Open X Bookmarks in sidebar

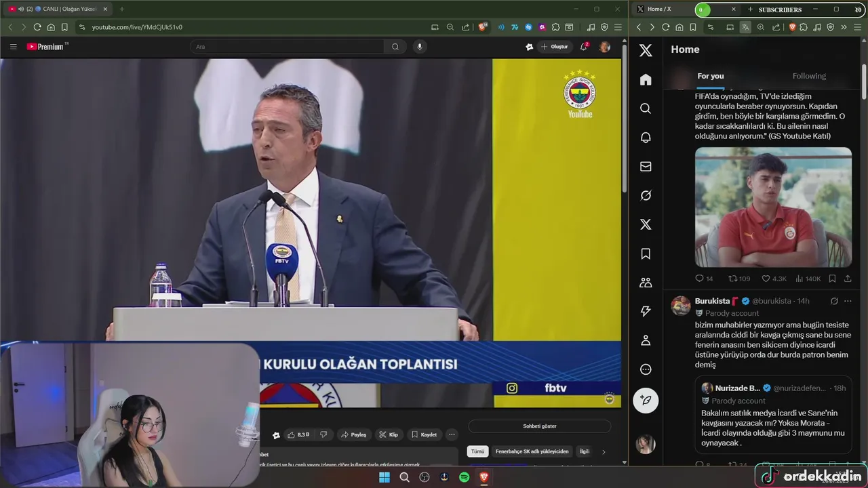pyautogui.click(x=646, y=253)
